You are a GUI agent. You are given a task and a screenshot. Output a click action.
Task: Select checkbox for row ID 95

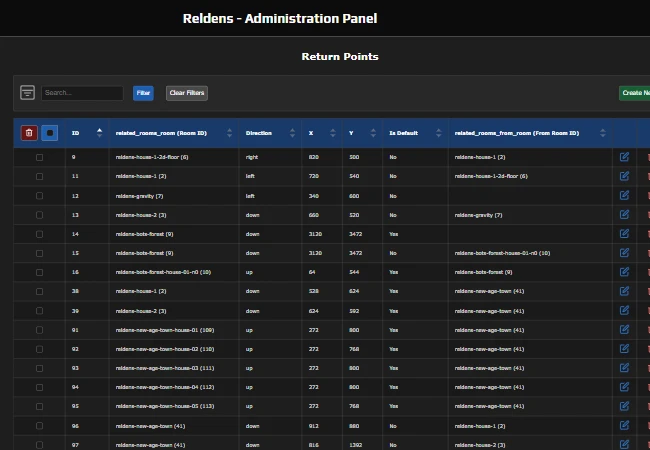point(39,406)
